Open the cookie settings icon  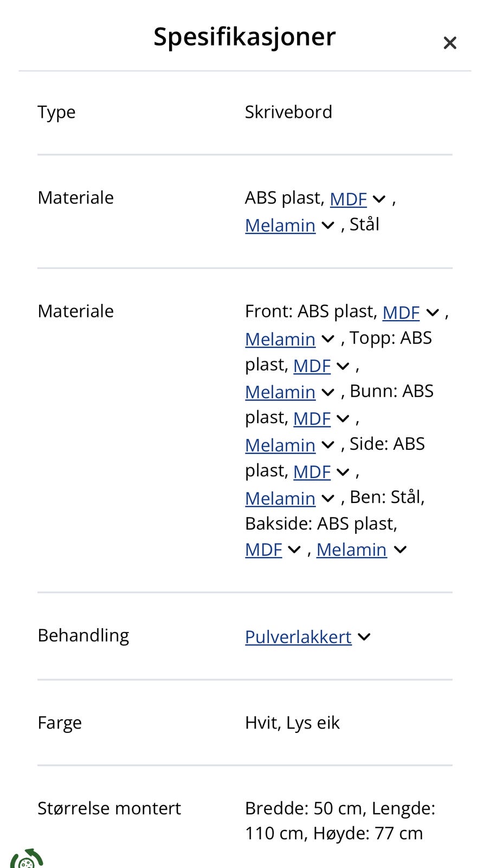(x=25, y=859)
